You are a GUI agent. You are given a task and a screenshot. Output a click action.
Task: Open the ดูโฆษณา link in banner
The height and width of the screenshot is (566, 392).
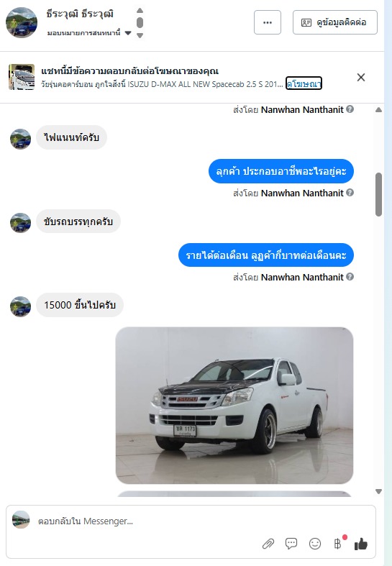[x=304, y=84]
